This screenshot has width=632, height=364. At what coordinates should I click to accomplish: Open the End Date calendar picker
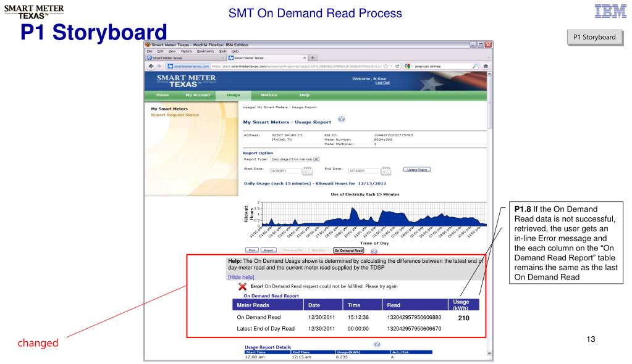pyautogui.click(x=386, y=171)
